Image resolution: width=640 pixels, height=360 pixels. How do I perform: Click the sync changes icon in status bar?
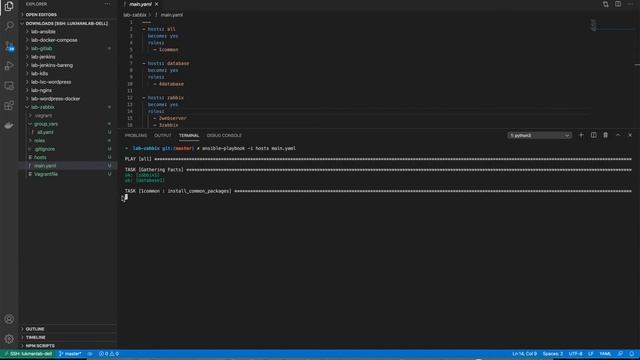pos(90,354)
